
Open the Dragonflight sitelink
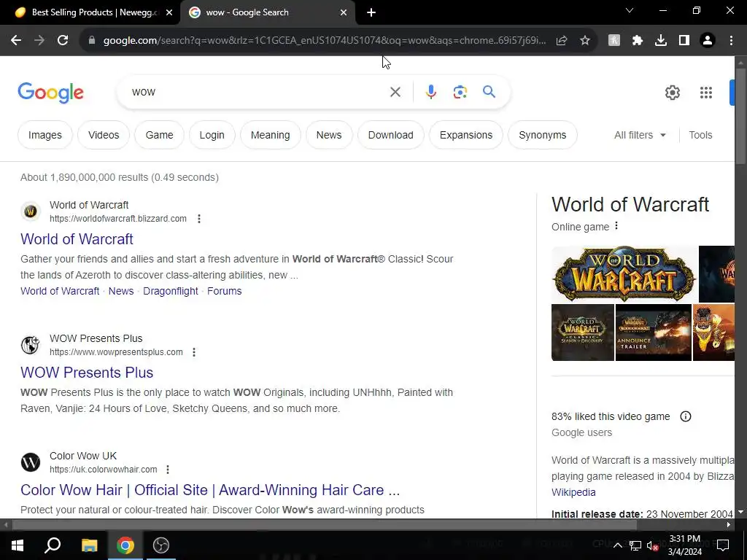(171, 291)
